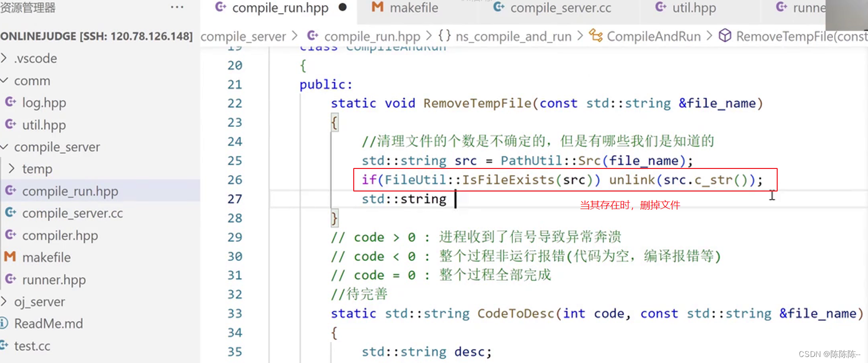Screen dimensions: 868x363
Task: Click makefile M icon in tab bar
Action: [377, 7]
